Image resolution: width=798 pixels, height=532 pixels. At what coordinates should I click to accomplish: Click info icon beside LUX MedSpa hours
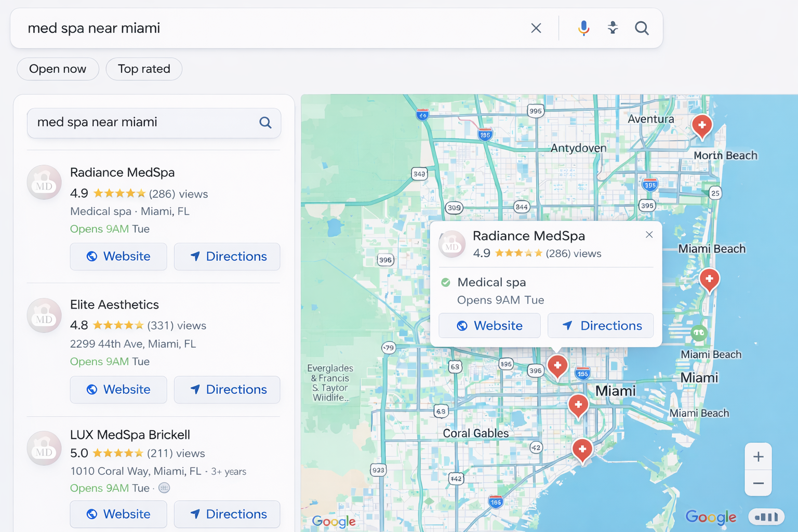coord(164,488)
